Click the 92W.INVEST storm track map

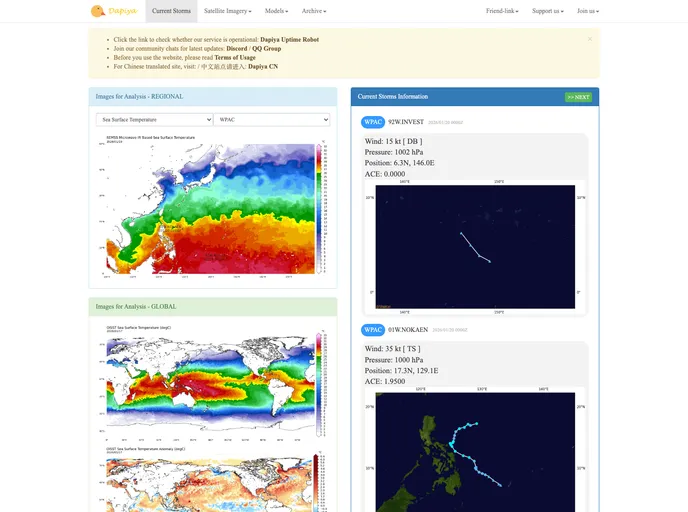point(475,246)
